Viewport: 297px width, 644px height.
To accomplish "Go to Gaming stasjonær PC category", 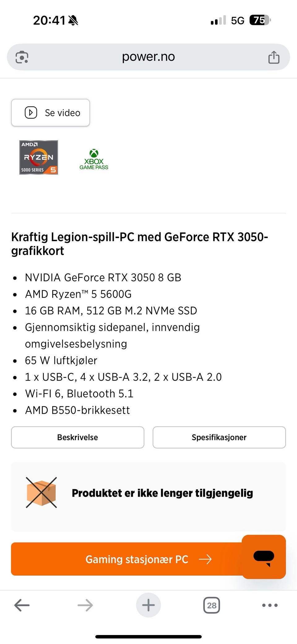I will [x=136, y=559].
